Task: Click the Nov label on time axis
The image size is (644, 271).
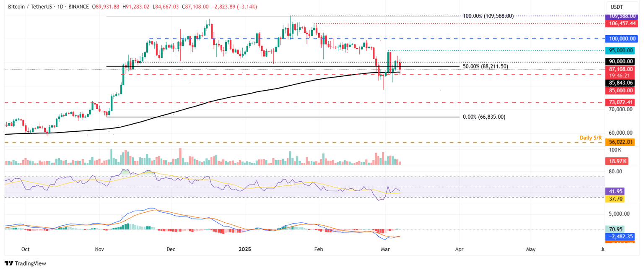Action: 100,249
